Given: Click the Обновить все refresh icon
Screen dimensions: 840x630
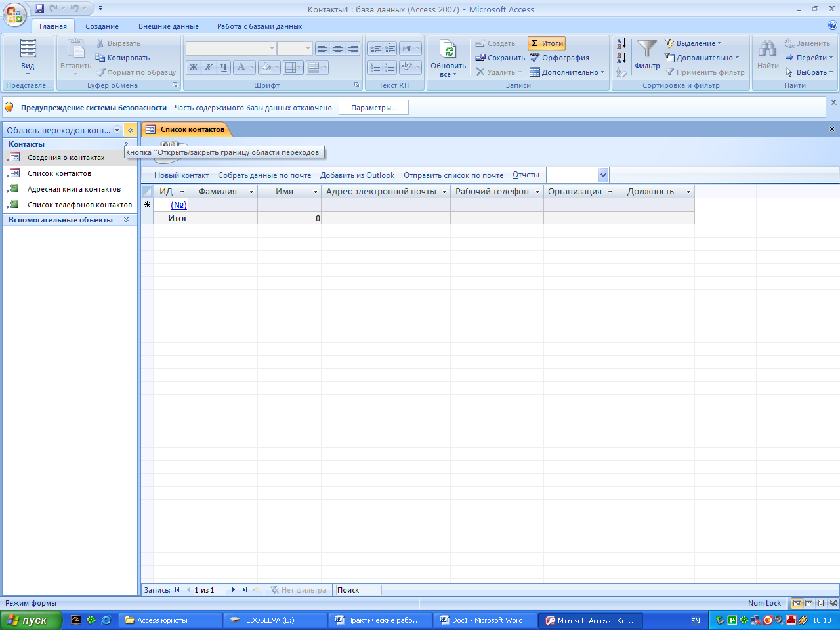Looking at the screenshot, I should pyautogui.click(x=448, y=50).
